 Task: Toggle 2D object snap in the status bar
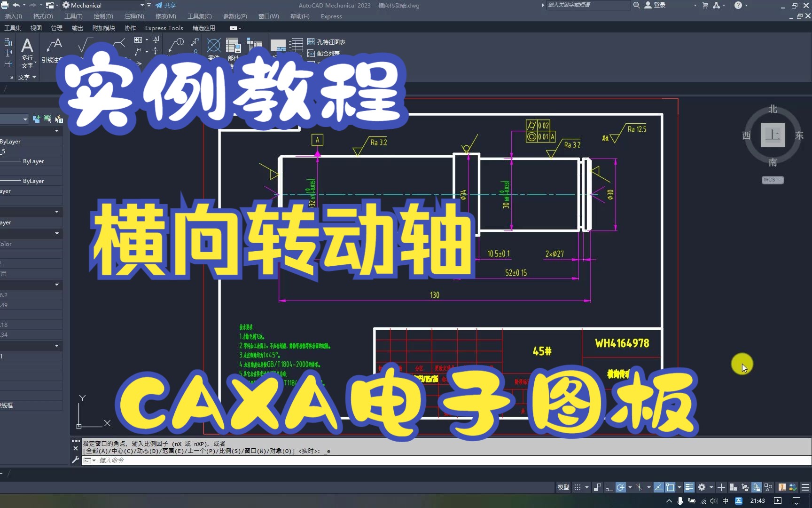pos(670,487)
